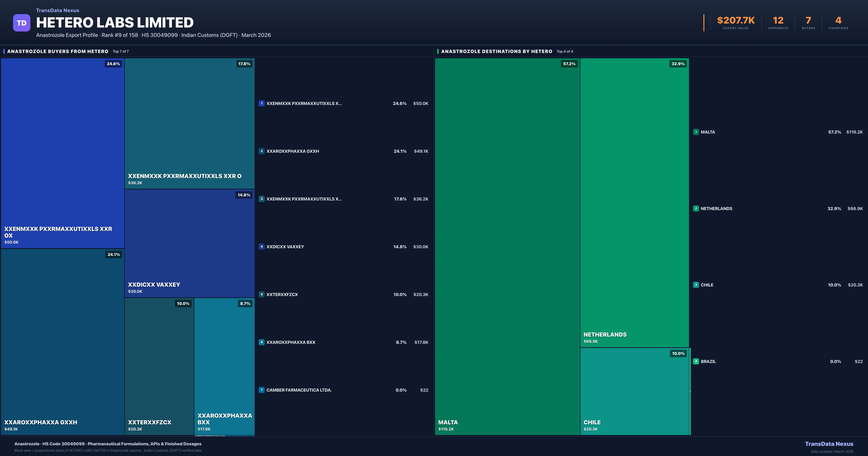Screen dimensions: 868x456
Task: Click rank 2 badge beside NETHERLANDS legend
Action: pyautogui.click(x=696, y=208)
